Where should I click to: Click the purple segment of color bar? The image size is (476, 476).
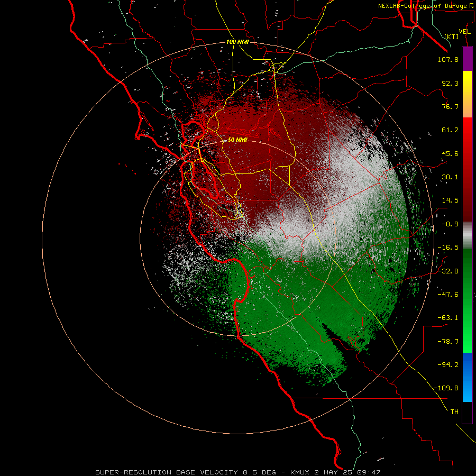pyautogui.click(x=467, y=59)
